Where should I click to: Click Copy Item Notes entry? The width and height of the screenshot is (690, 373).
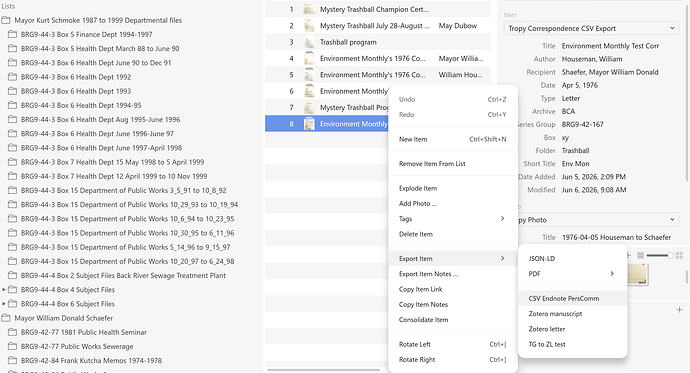[453, 304]
